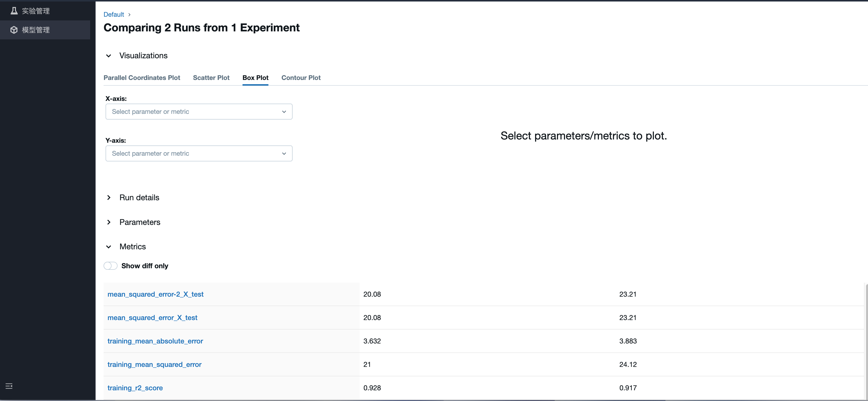Open the Y-axis parameter dropdown
Screen dimensions: 868x401
coord(199,153)
